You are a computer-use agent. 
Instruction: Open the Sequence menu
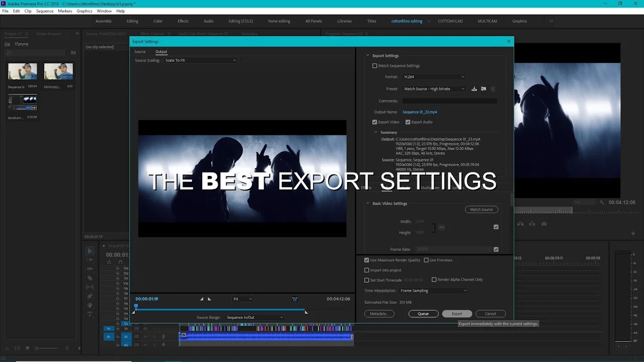click(45, 11)
